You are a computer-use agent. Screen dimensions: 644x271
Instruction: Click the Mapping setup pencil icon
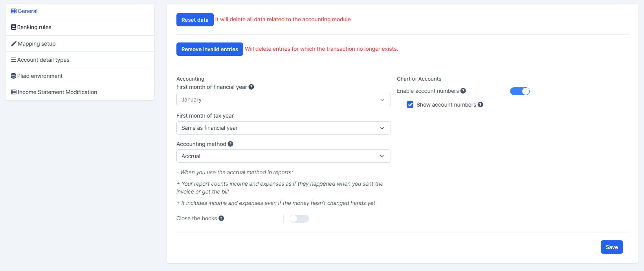pos(14,44)
